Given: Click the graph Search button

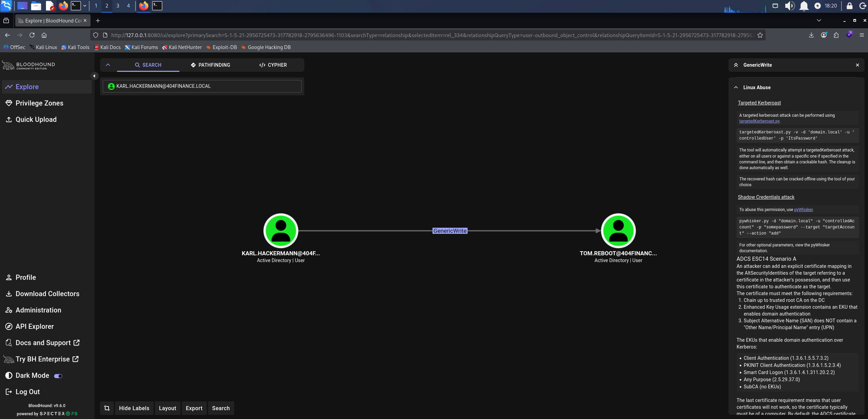Looking at the screenshot, I should [x=221, y=408].
